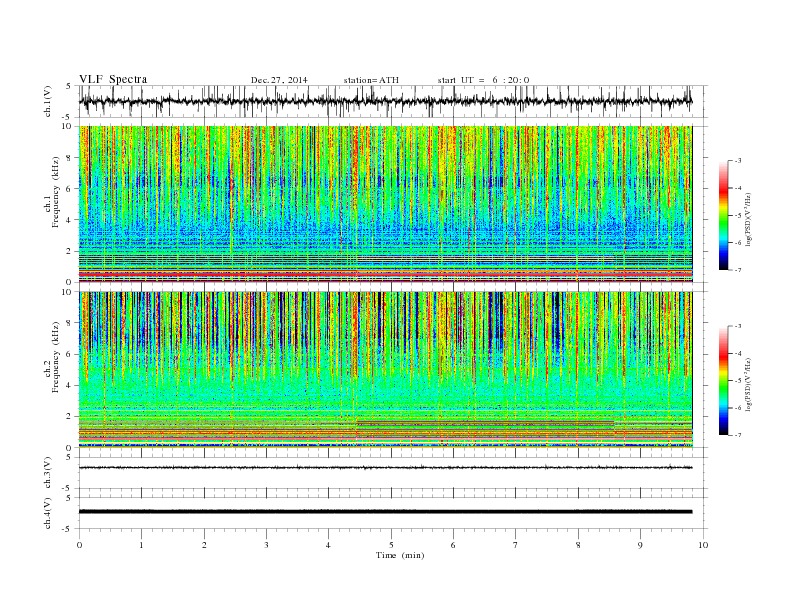Viewport: 792px width, 612px height.
Task: Click the station=ATH label
Action: (x=371, y=80)
